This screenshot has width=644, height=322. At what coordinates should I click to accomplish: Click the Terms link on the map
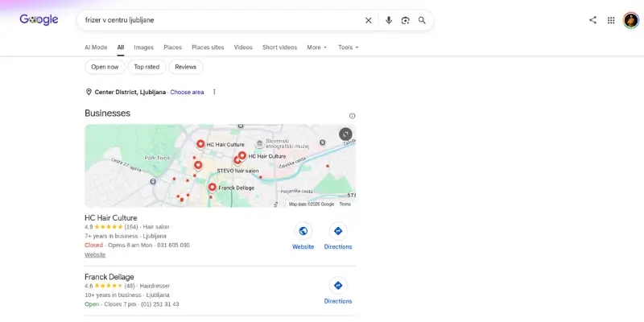(345, 204)
